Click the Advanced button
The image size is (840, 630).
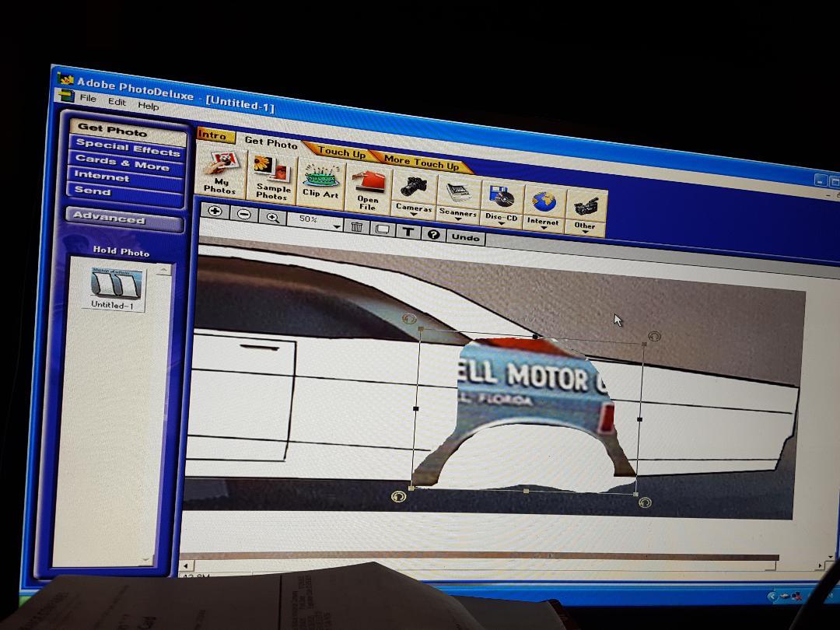tap(124, 219)
